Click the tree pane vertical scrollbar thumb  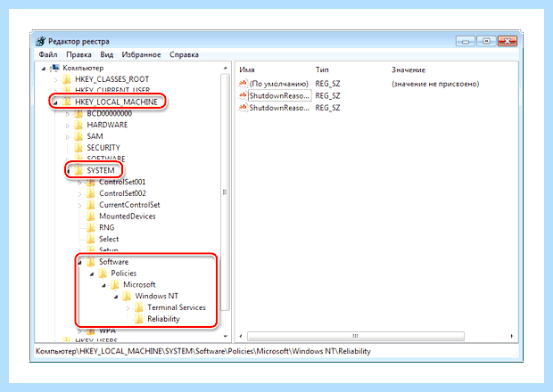click(x=225, y=192)
